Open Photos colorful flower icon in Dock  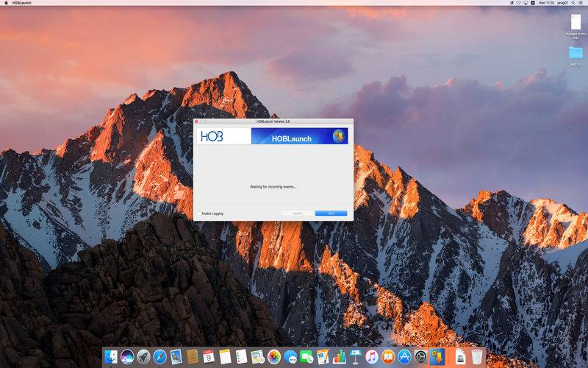coord(274,357)
